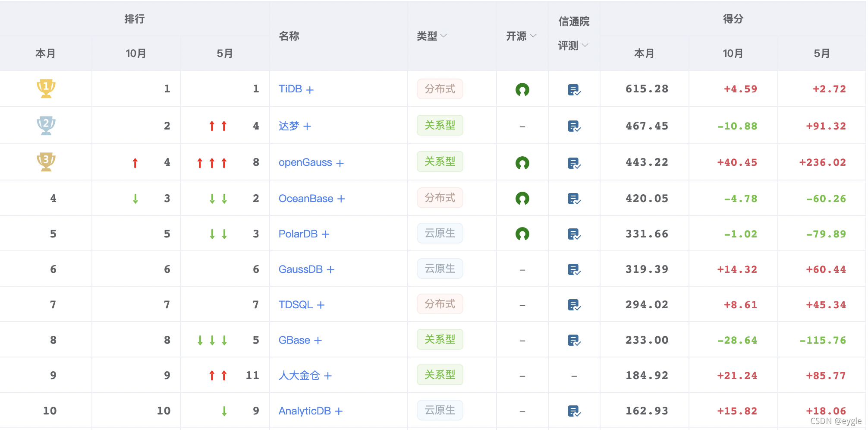868x430 pixels.
Task: Click the evaluation certificate icon for TDSQL
Action: point(574,305)
